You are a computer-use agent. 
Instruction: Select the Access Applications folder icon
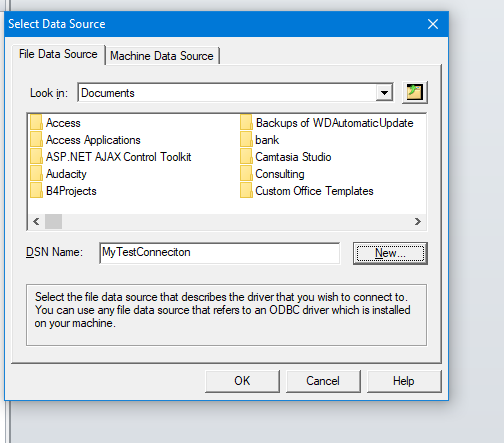tap(36, 140)
